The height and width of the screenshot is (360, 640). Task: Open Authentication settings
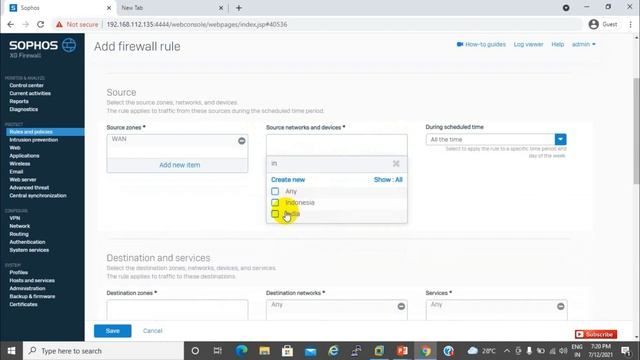point(27,242)
